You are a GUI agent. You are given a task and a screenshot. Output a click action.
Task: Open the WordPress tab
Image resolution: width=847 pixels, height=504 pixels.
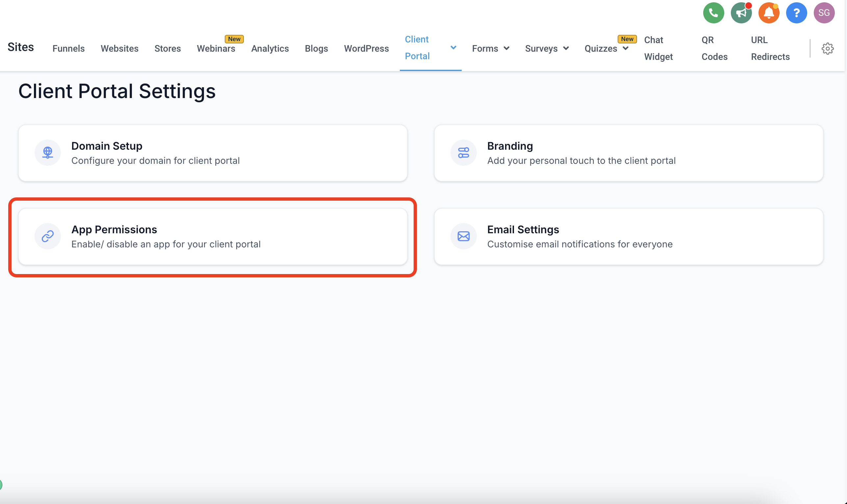(366, 49)
